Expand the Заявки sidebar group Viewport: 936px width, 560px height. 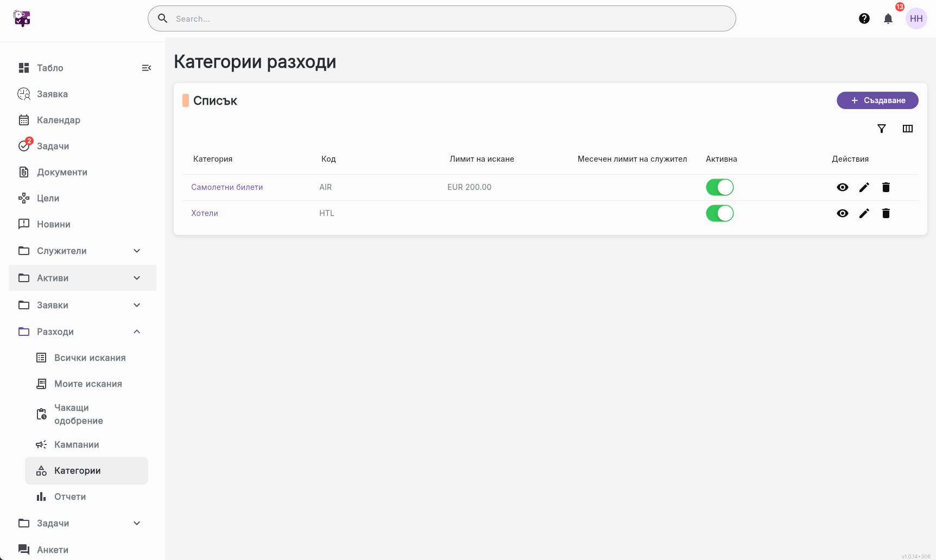(x=83, y=305)
